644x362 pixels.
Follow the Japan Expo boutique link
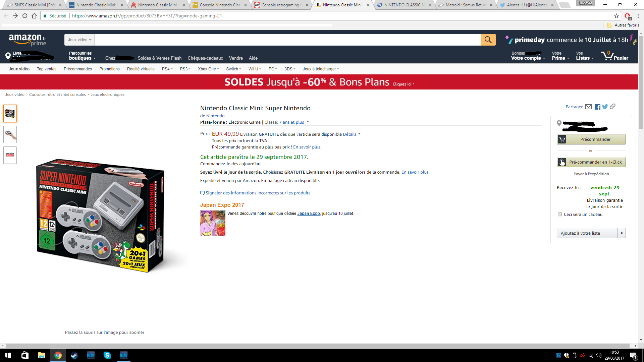[308, 214]
